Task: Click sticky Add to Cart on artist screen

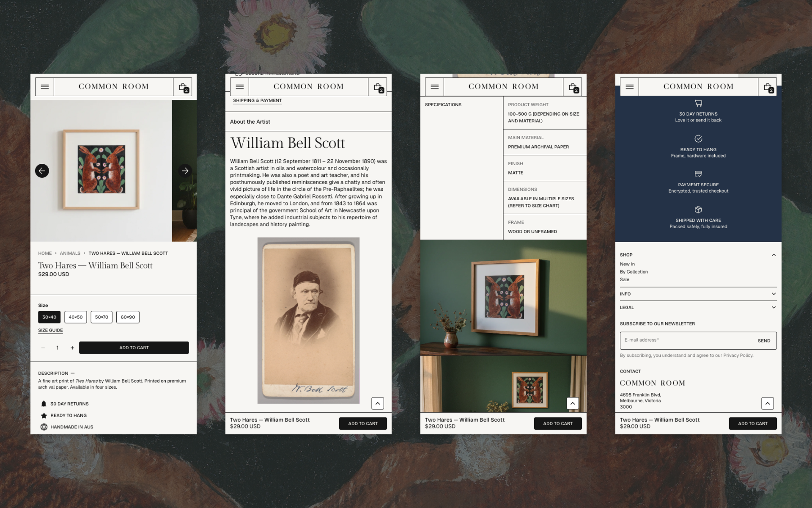Action: [363, 423]
